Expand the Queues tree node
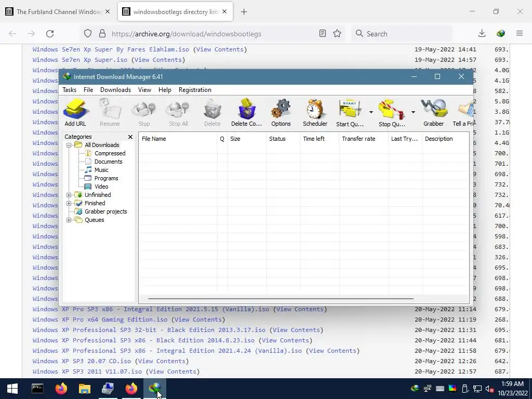Screen dimensions: 532x399 69,220
